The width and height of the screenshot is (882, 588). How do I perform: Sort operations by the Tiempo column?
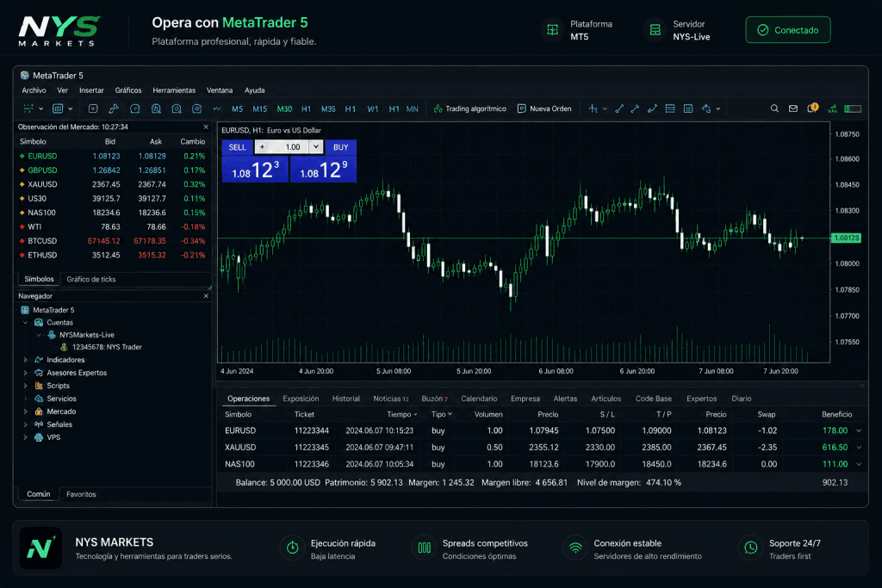point(401,414)
